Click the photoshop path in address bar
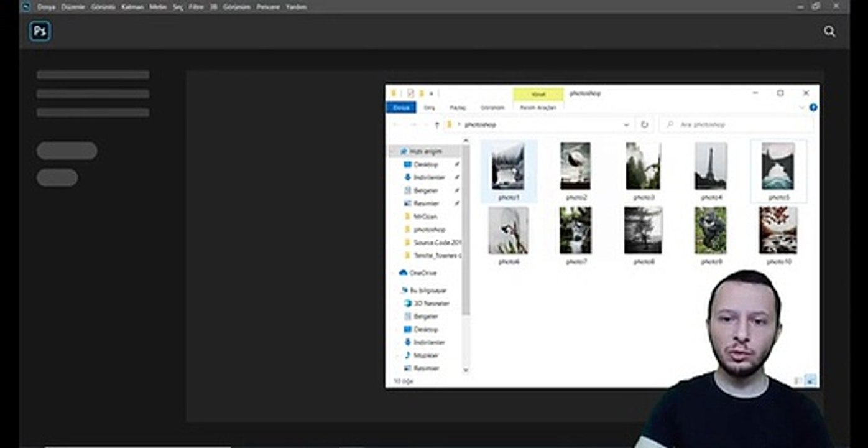This screenshot has width=868, height=448. coord(481,124)
